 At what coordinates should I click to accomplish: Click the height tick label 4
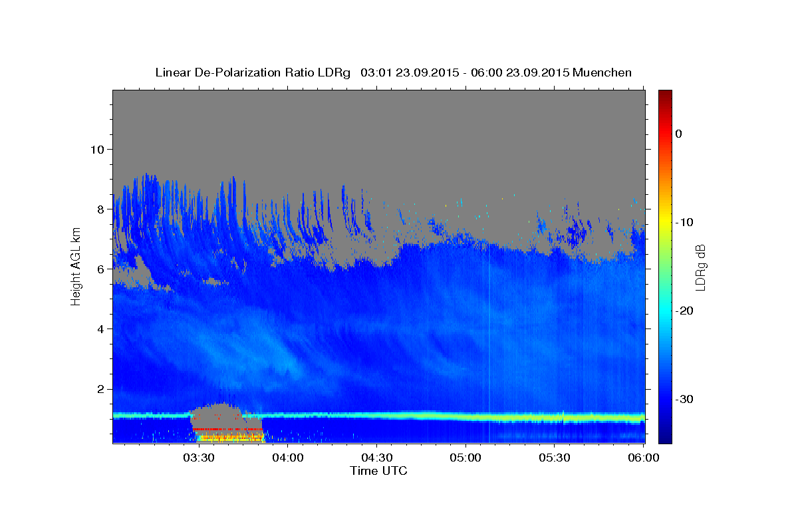tap(101, 329)
